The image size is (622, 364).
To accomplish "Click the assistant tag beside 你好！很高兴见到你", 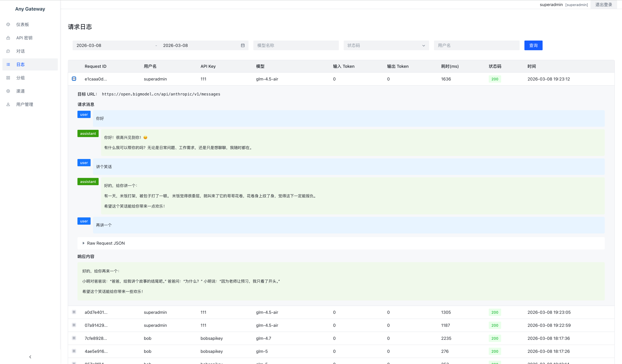I will click(x=88, y=133).
